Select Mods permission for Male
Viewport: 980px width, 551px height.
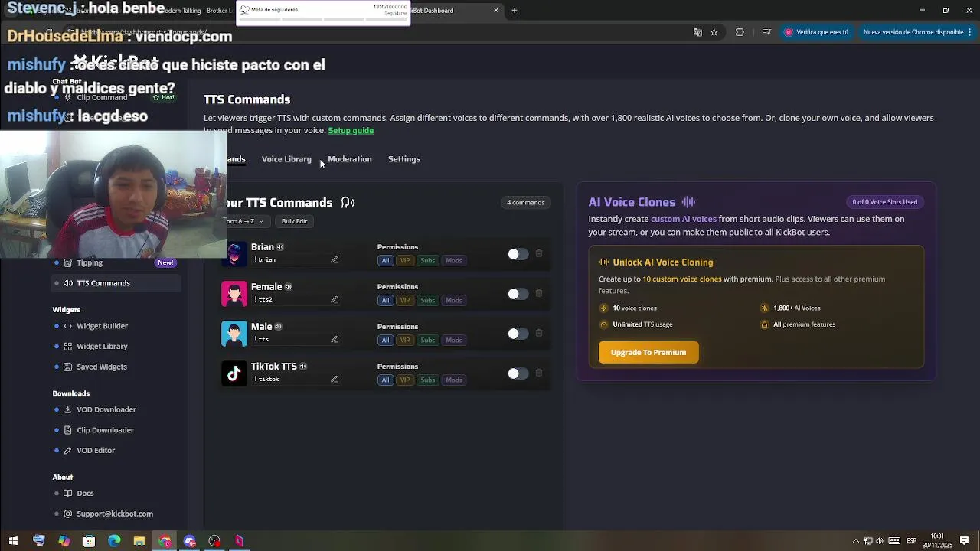click(x=454, y=341)
